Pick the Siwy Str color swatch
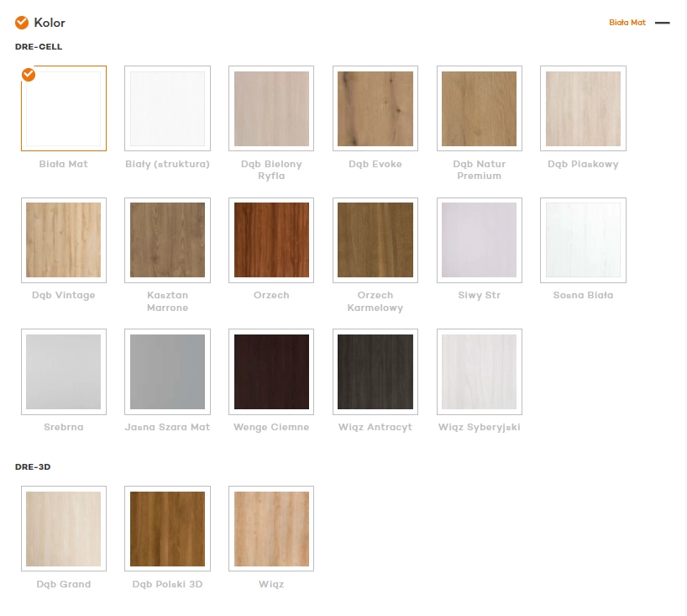687x616 pixels. tap(480, 240)
